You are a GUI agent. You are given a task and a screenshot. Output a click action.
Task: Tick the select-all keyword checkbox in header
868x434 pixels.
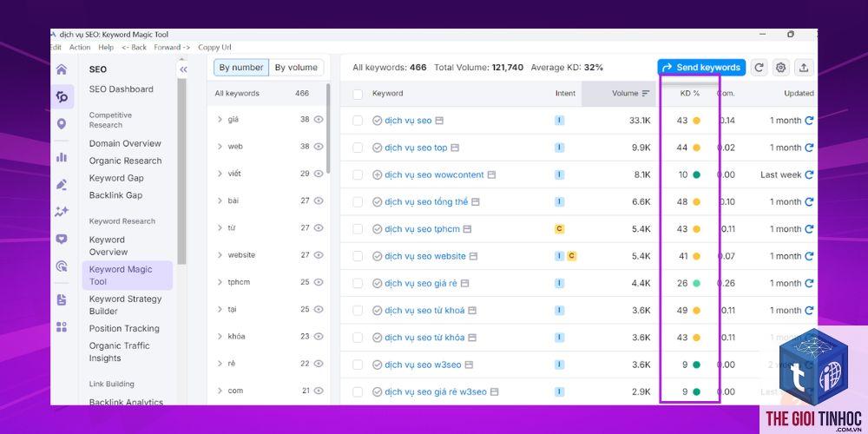[x=358, y=94]
